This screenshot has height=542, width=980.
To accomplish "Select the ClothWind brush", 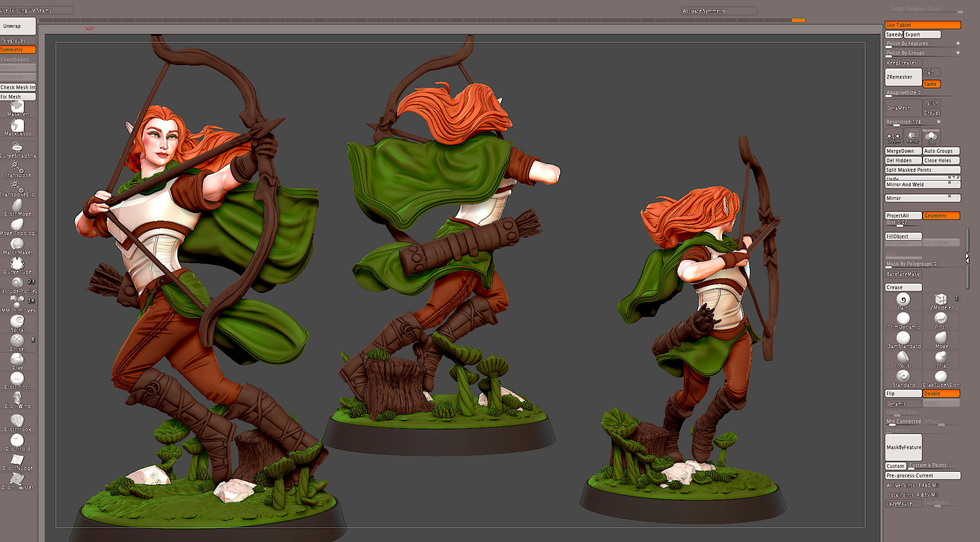I will [17, 400].
